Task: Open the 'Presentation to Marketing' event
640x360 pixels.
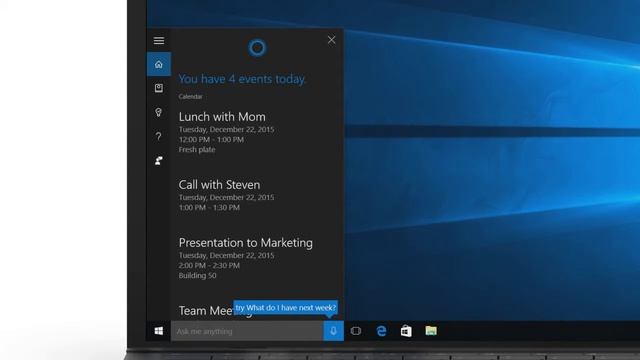Action: (x=246, y=243)
